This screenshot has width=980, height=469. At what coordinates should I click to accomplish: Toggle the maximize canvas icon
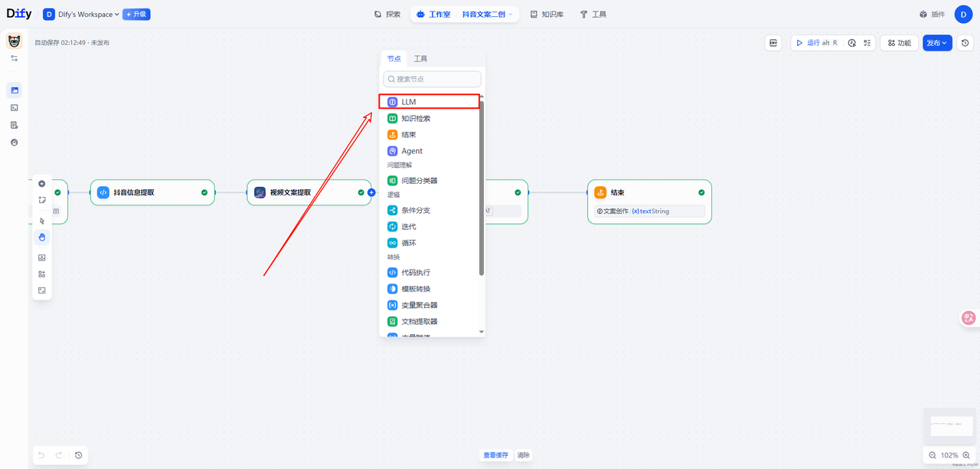pyautogui.click(x=42, y=290)
